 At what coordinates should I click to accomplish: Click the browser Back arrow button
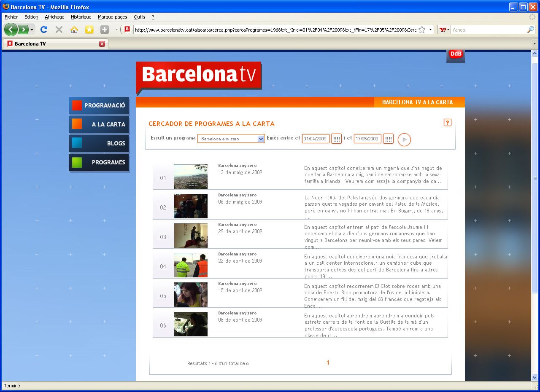click(x=11, y=30)
